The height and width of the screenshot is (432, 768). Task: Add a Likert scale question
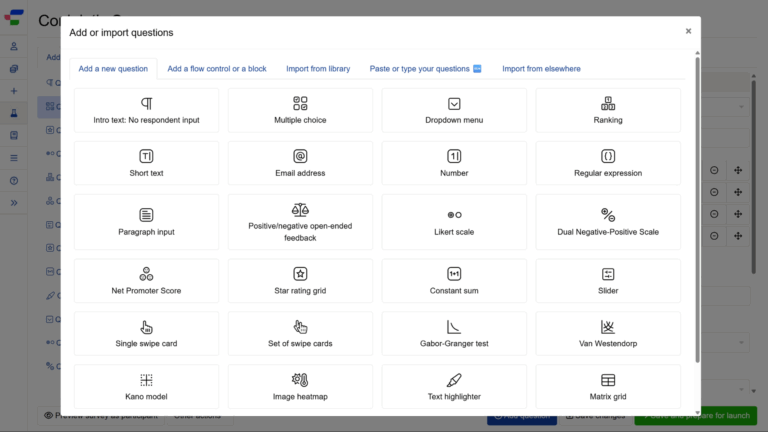point(454,222)
